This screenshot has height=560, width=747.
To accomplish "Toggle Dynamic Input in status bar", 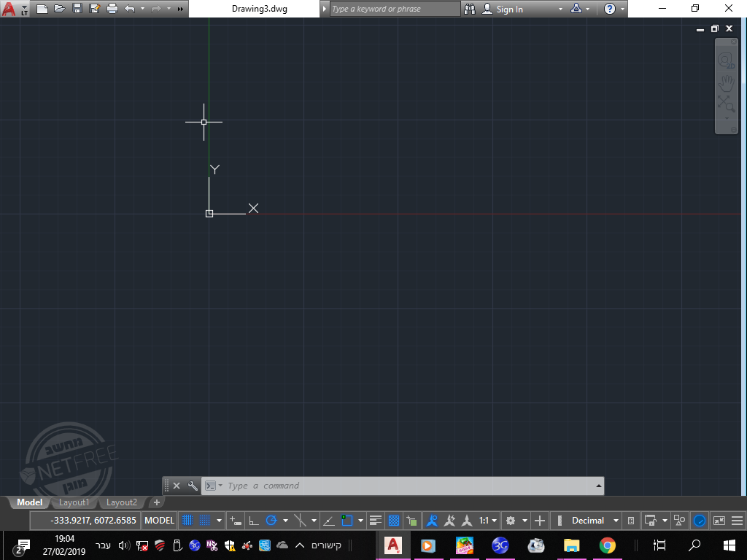I will coord(236,521).
